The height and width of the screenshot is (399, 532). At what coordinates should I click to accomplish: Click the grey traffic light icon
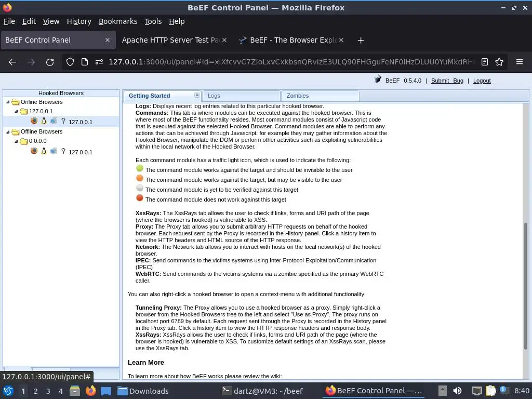pyautogui.click(x=139, y=188)
